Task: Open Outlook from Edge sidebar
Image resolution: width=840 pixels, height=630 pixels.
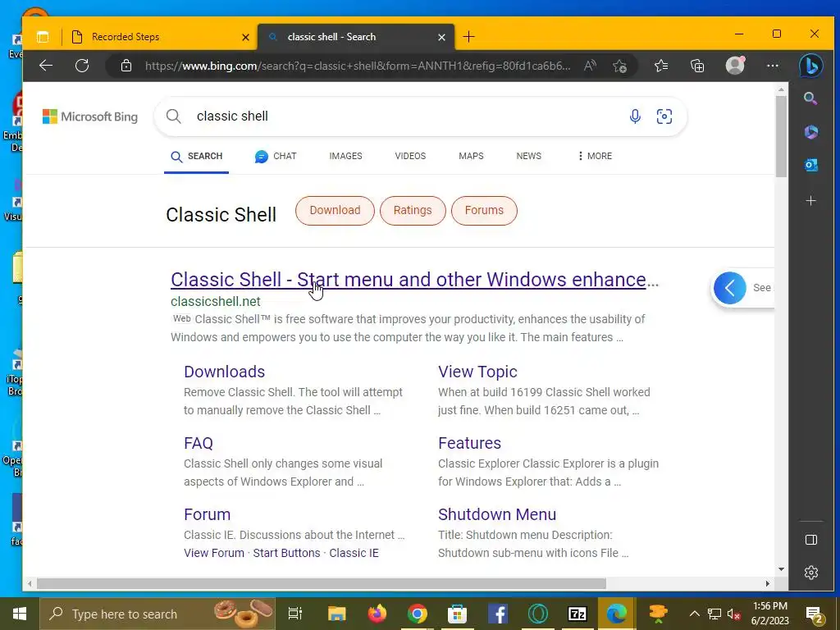Action: pos(810,165)
